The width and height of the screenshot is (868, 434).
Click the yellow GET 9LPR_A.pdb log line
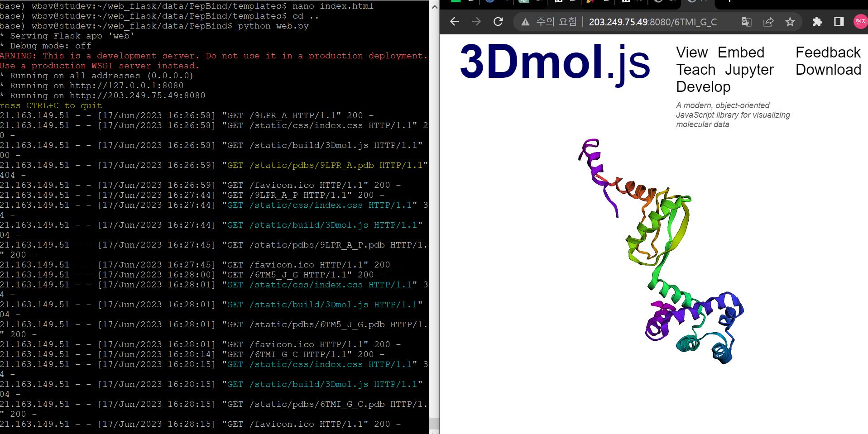coord(214,165)
